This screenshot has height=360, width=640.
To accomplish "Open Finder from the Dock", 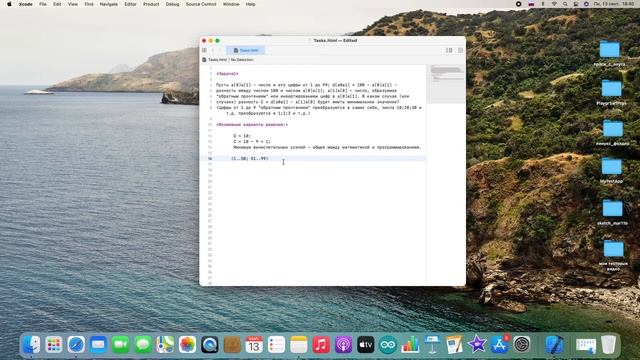I will [x=32, y=345].
